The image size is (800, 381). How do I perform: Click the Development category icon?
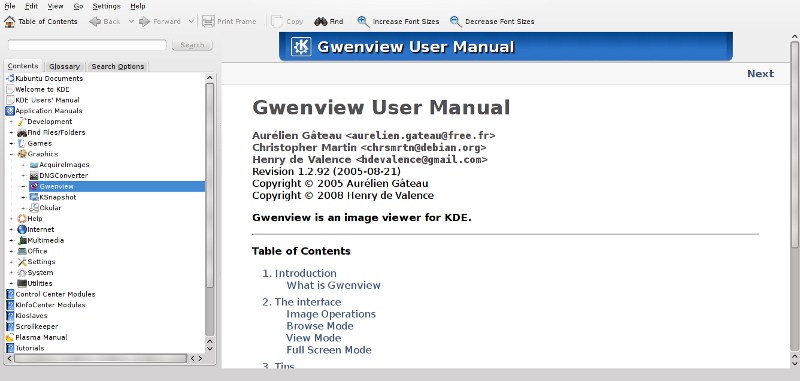click(x=21, y=121)
